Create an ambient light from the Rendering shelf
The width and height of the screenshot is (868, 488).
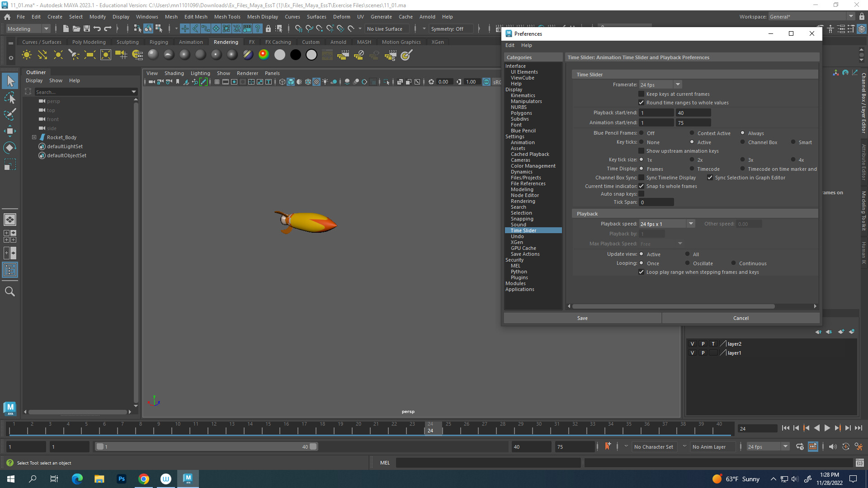[x=26, y=55]
